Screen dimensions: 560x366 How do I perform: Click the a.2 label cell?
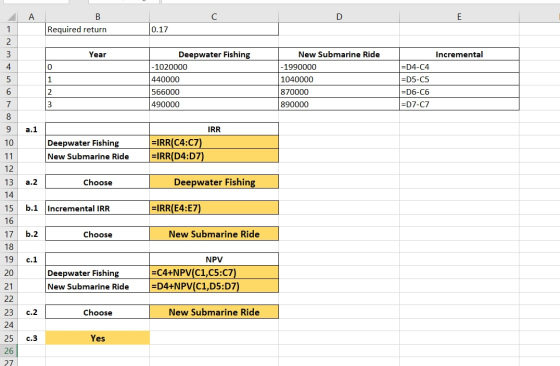click(x=31, y=182)
